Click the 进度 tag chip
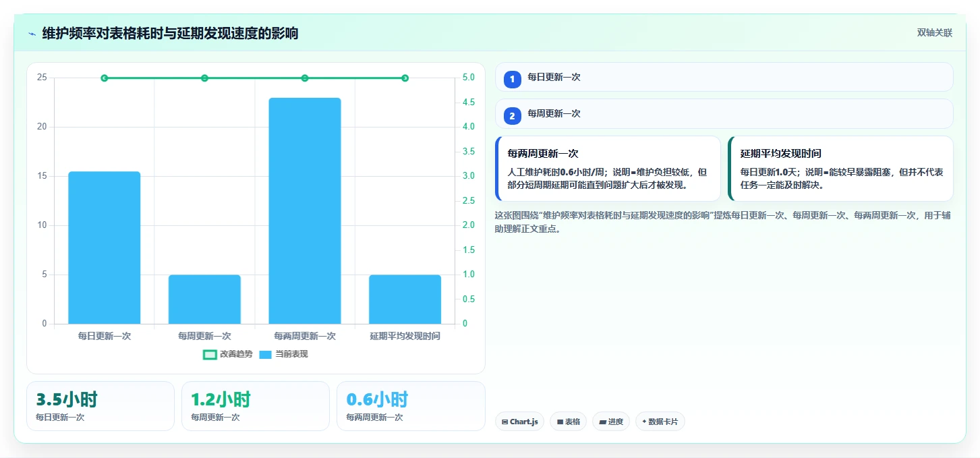980x458 pixels. tap(611, 422)
